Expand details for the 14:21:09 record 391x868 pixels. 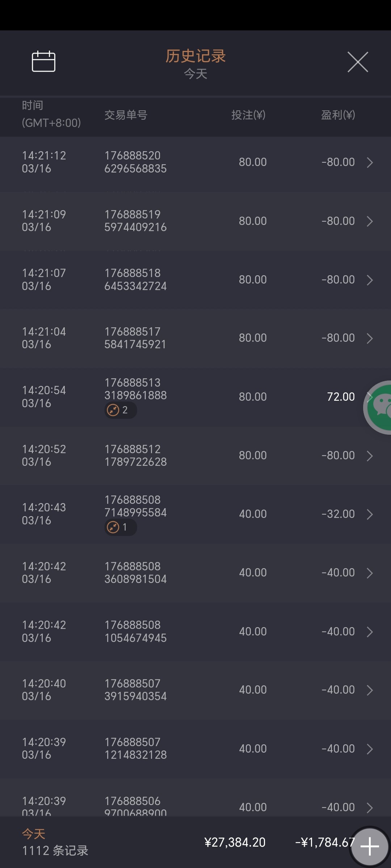tap(370, 221)
